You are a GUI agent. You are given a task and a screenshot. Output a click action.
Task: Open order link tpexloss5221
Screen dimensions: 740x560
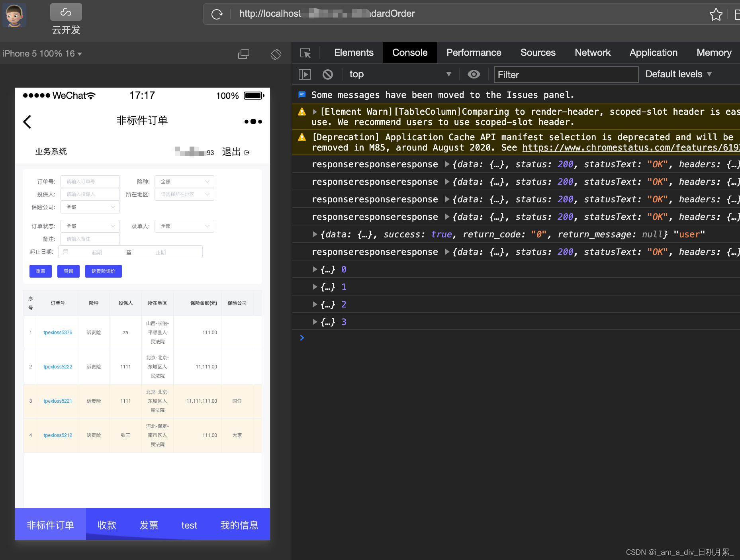pyautogui.click(x=58, y=401)
